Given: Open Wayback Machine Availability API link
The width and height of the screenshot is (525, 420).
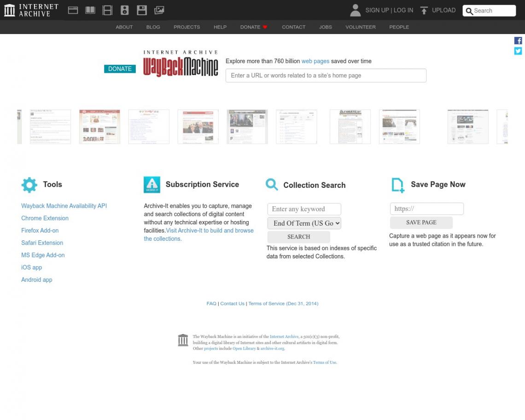Looking at the screenshot, I should pyautogui.click(x=64, y=206).
